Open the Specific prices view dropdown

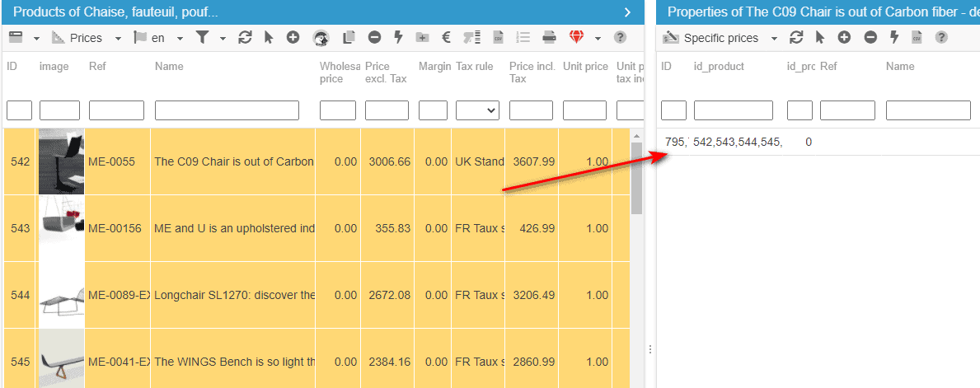tap(774, 39)
